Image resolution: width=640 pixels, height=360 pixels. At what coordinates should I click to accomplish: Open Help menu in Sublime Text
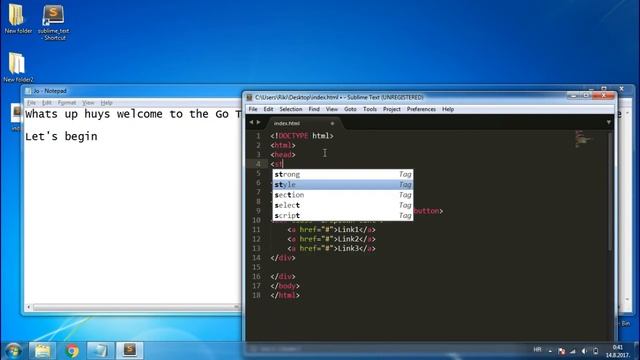click(448, 109)
